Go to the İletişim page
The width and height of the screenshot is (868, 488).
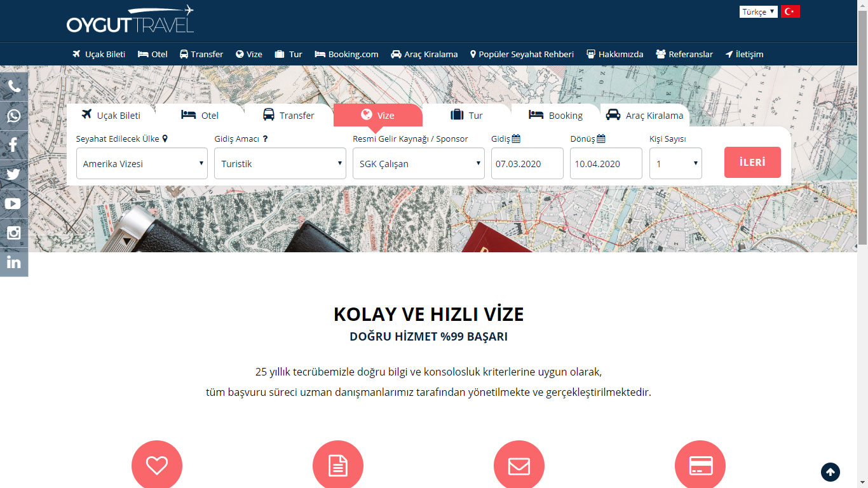point(744,54)
